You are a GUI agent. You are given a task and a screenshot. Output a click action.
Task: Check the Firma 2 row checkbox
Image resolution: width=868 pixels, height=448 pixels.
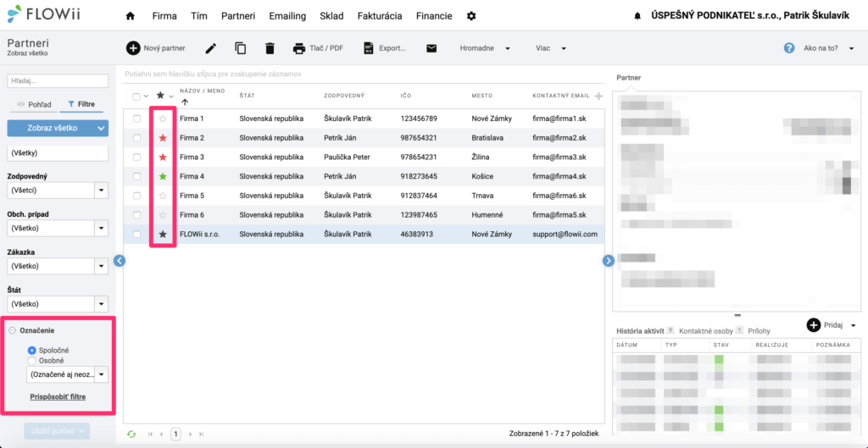136,138
